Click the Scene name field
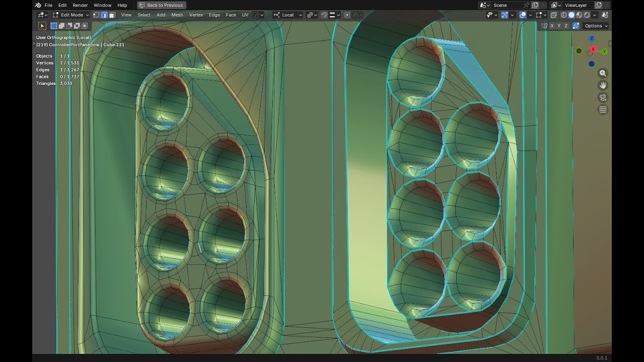This screenshot has width=644, height=362. (x=507, y=5)
